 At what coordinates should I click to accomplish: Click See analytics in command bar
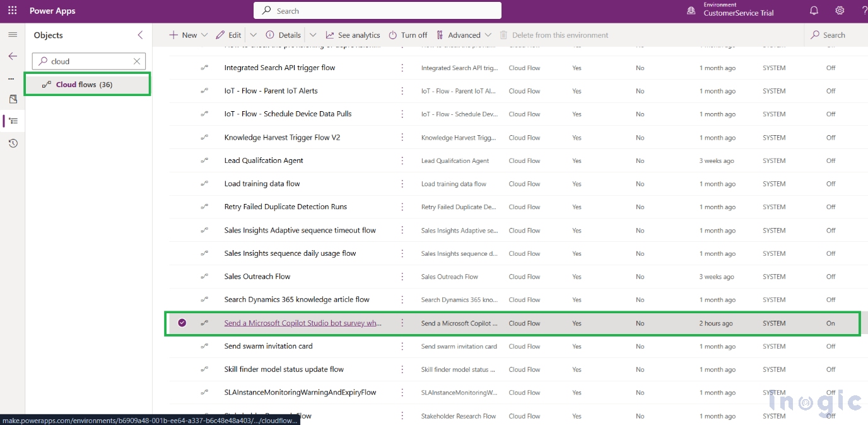[x=353, y=35]
